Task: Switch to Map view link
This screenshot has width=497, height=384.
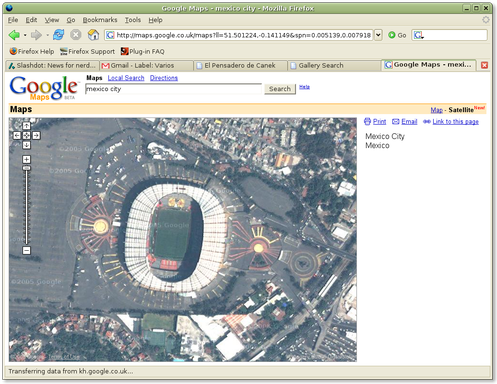Action: [436, 110]
